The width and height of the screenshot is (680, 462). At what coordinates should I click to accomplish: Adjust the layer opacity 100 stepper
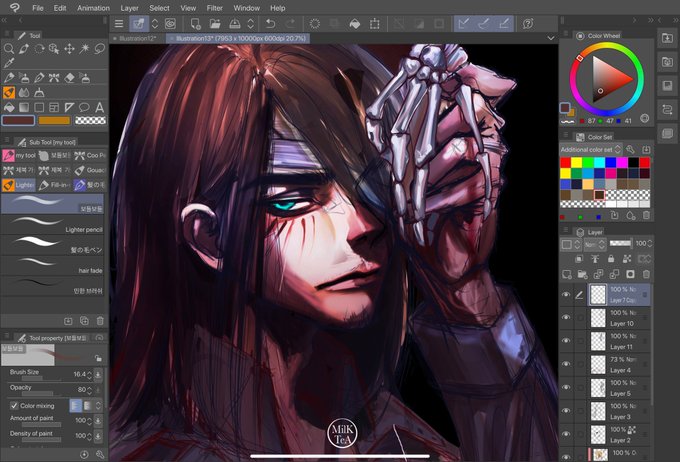pyautogui.click(x=650, y=244)
